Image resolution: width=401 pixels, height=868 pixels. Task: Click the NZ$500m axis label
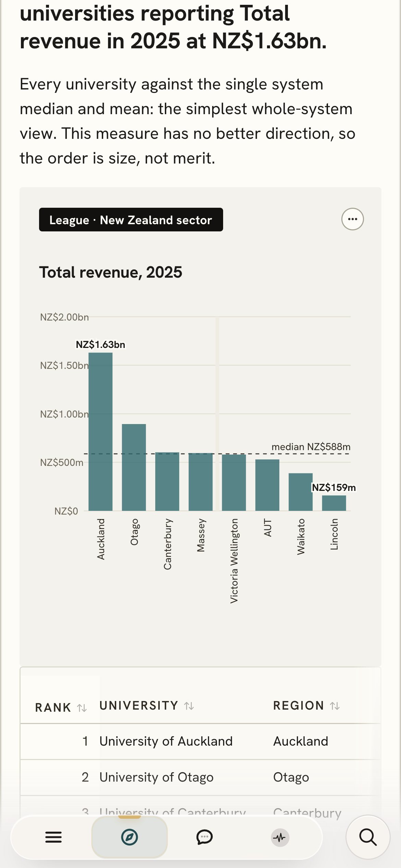(x=62, y=462)
